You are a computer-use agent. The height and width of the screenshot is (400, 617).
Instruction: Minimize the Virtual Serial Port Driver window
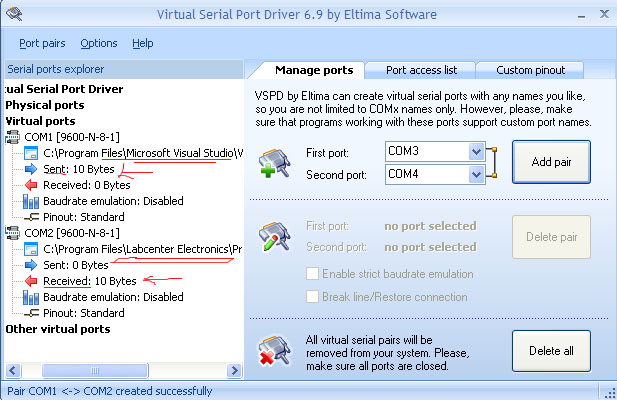pyautogui.click(x=582, y=16)
